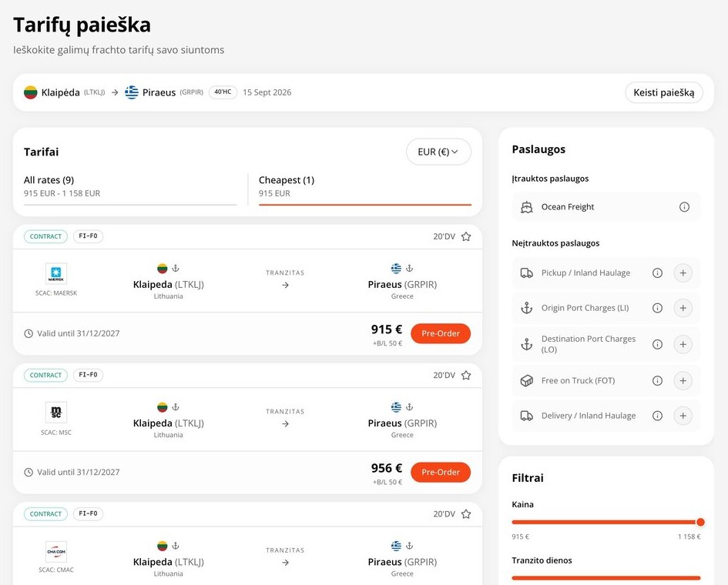Show info for Destination Port Charges (LO)
The height and width of the screenshot is (585, 728).
tap(657, 344)
